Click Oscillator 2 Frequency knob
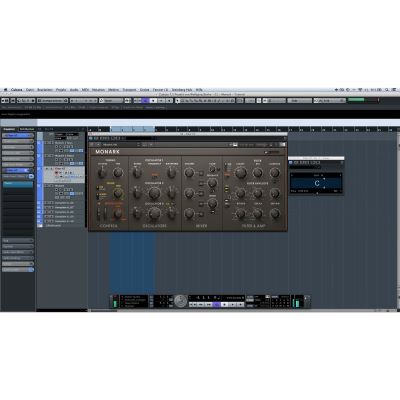This screenshot has height=400, width=400. [154, 193]
